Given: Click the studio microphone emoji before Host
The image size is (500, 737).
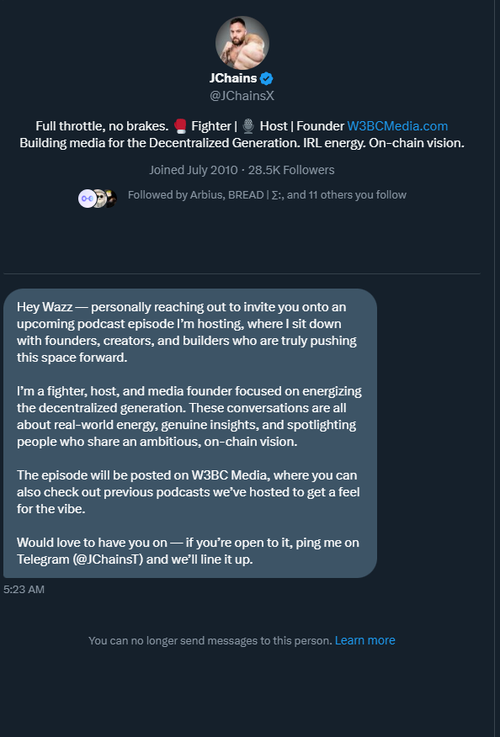Looking at the screenshot, I should click(x=249, y=126).
